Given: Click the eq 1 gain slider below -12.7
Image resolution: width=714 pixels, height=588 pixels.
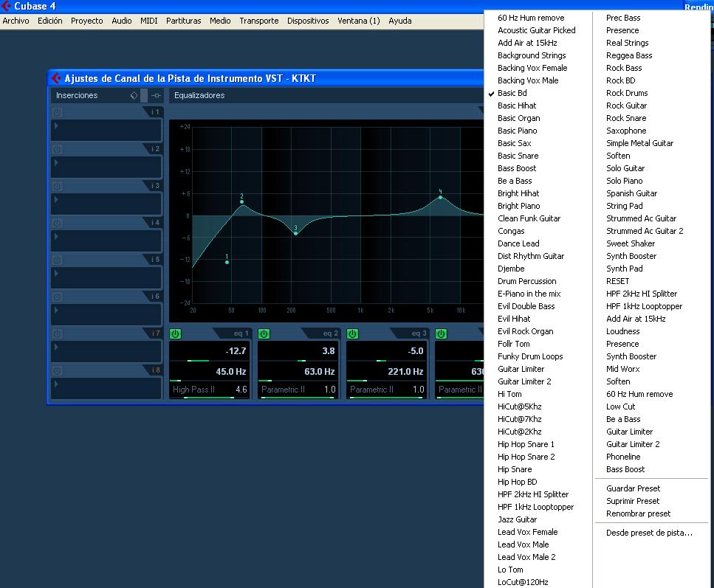Looking at the screenshot, I should [210, 361].
